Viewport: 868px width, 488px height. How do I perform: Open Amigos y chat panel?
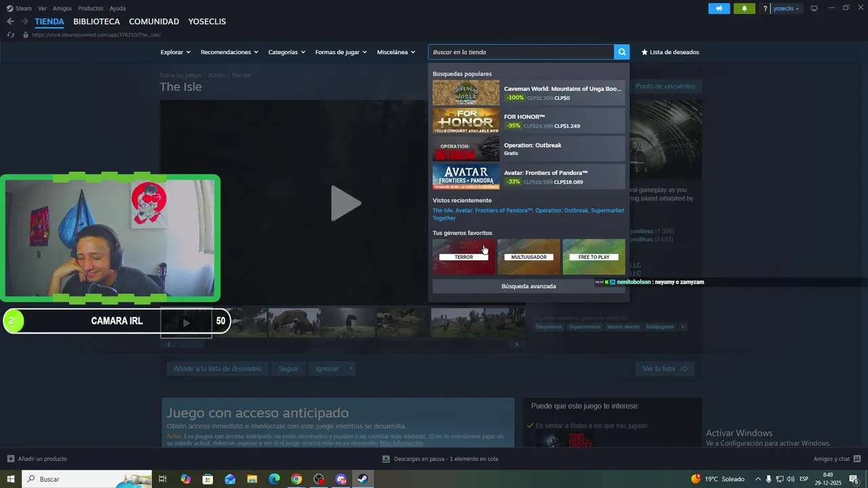pos(837,459)
